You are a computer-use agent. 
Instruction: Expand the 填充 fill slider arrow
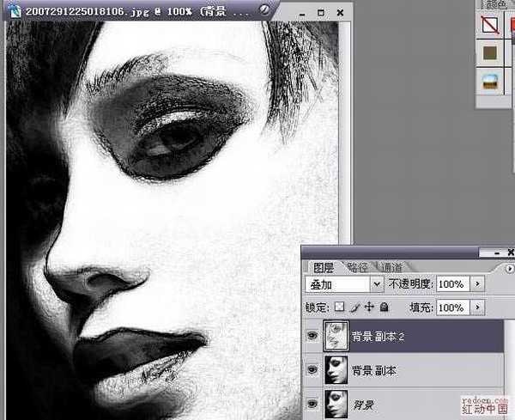click(478, 307)
